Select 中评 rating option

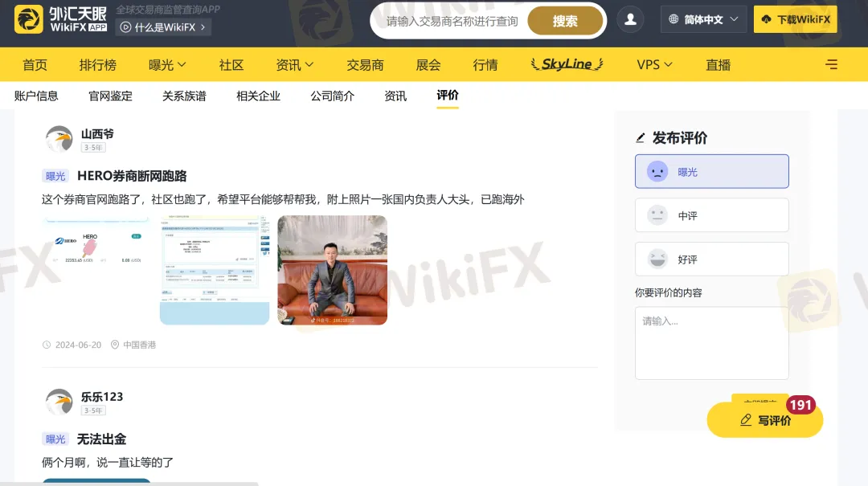pos(711,215)
